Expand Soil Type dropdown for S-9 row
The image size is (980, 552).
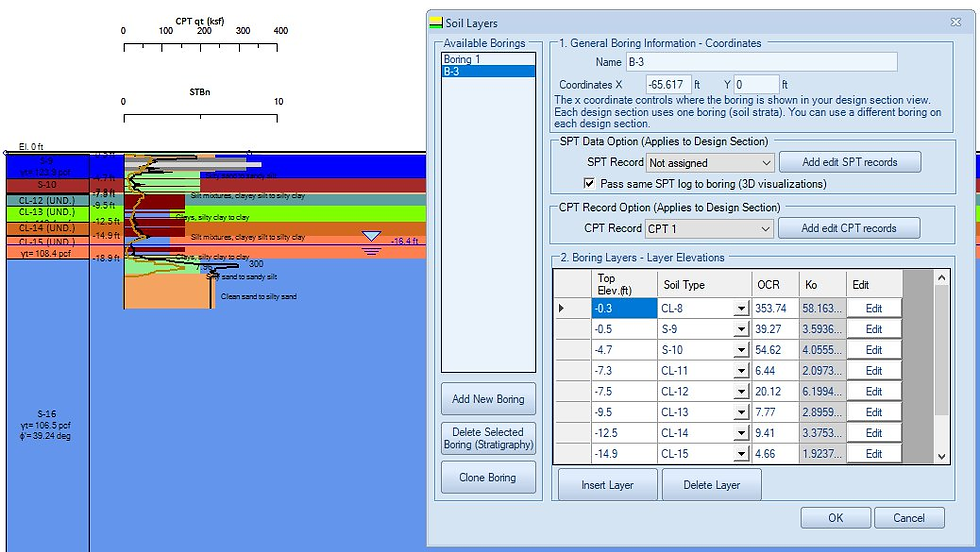tap(741, 329)
